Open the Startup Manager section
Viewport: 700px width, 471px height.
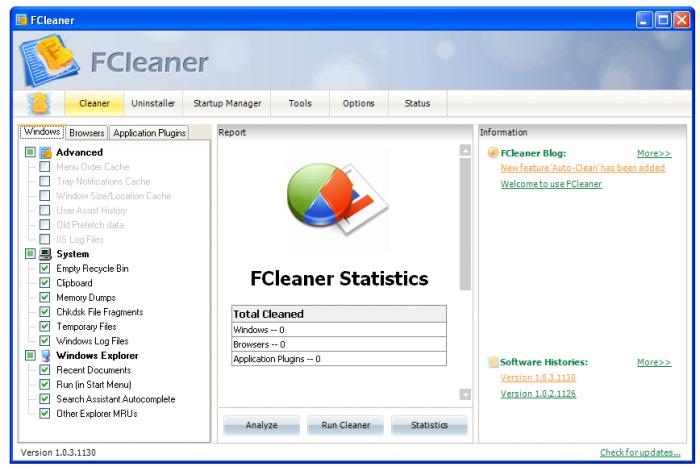coord(227,103)
